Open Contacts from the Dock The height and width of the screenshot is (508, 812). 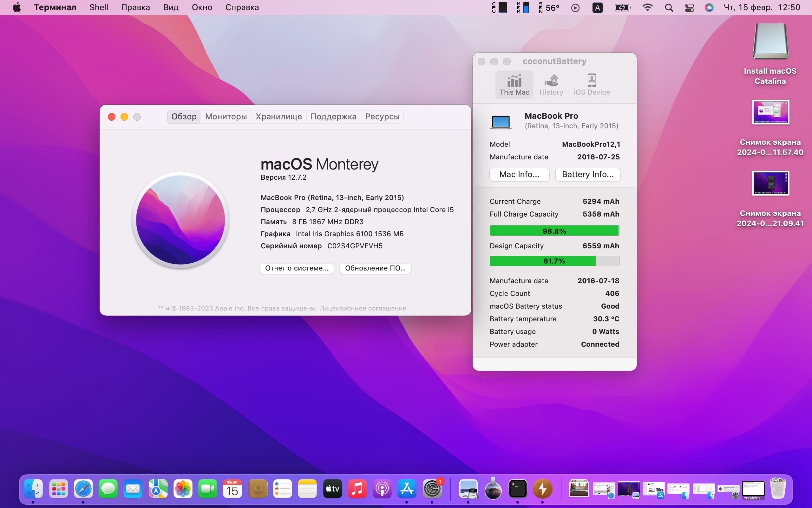[258, 489]
